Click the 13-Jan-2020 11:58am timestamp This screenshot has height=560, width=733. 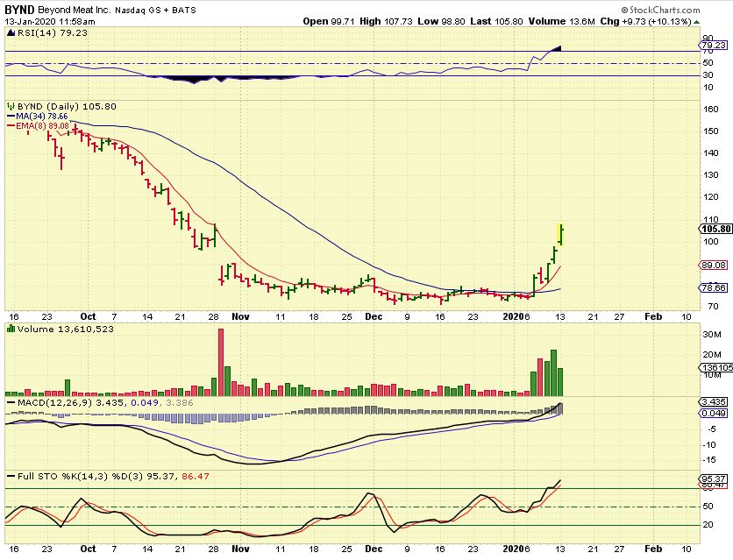coord(50,22)
